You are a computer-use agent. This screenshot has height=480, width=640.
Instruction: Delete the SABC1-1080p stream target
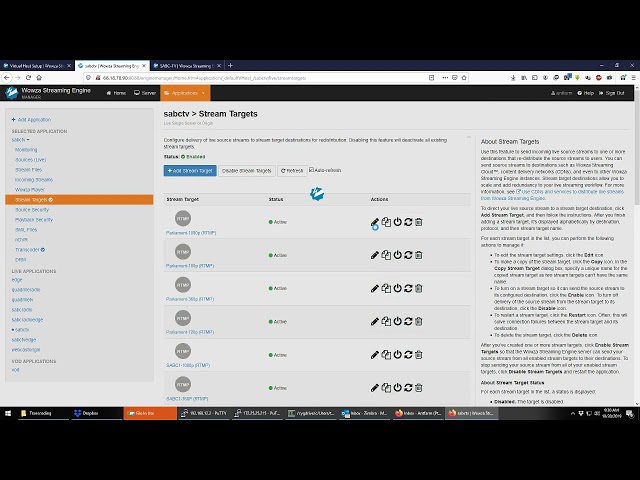click(x=418, y=355)
